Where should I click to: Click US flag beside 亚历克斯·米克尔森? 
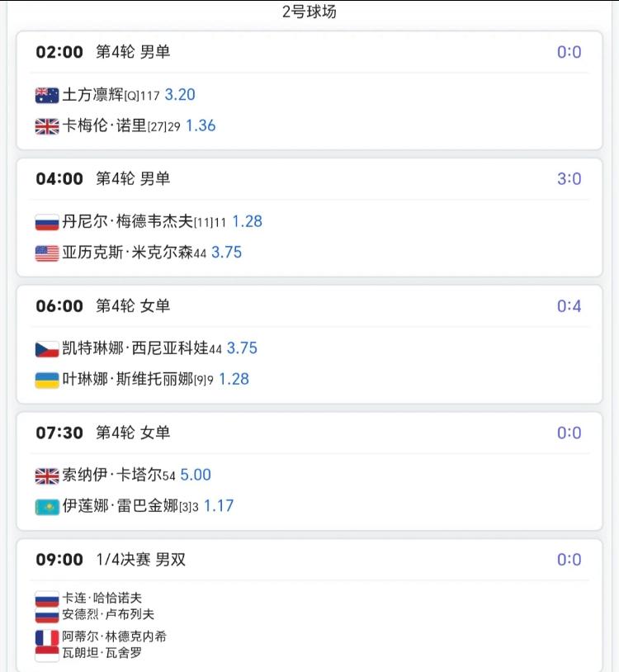(x=47, y=253)
